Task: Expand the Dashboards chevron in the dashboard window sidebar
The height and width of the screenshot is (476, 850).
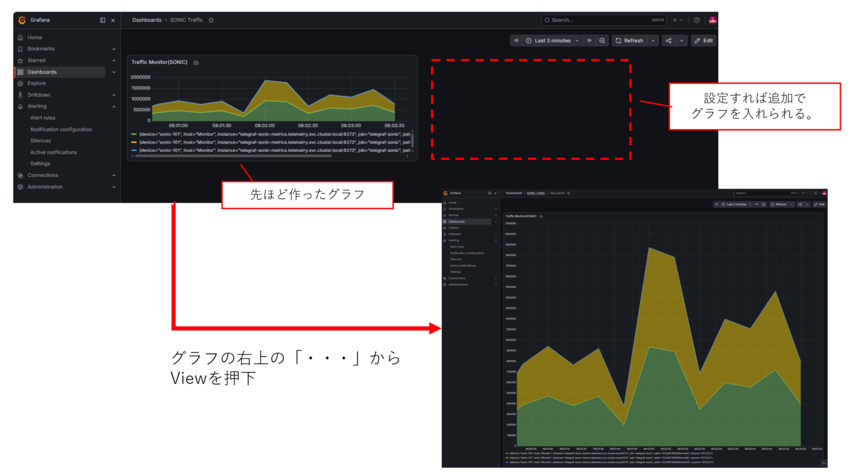Action: (114, 72)
